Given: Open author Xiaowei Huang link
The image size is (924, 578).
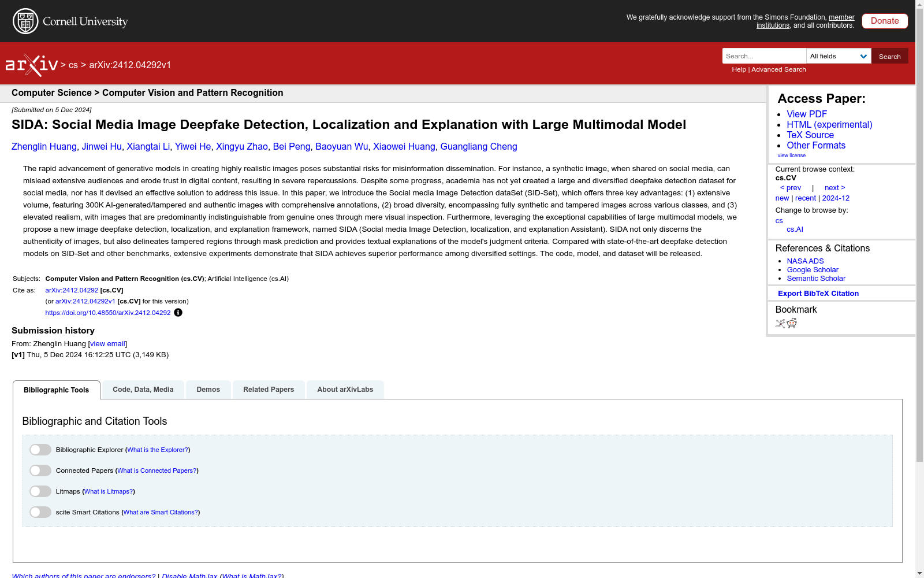Looking at the screenshot, I should coord(404,147).
